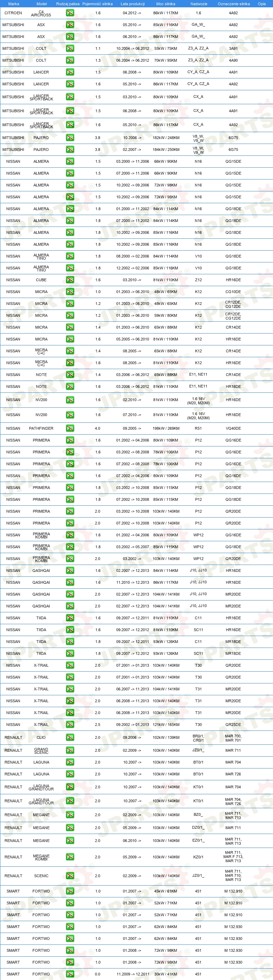Click the fuel icon for NV200 02.2010

pos(70,400)
